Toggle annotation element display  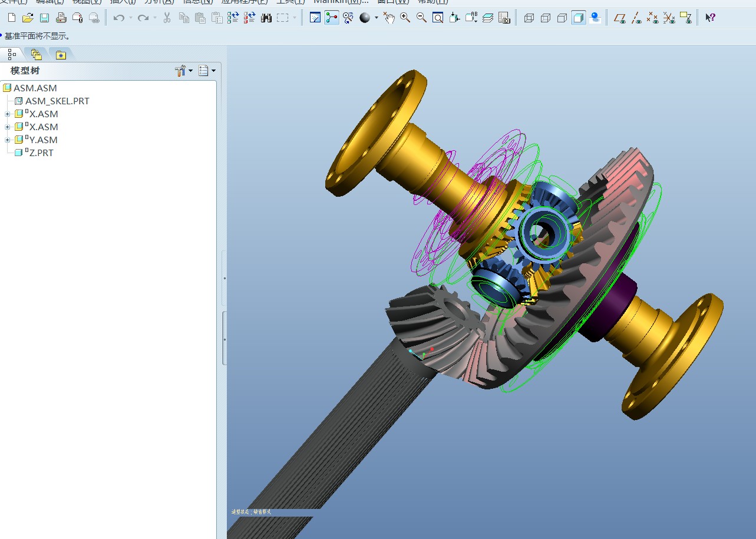coord(685,18)
